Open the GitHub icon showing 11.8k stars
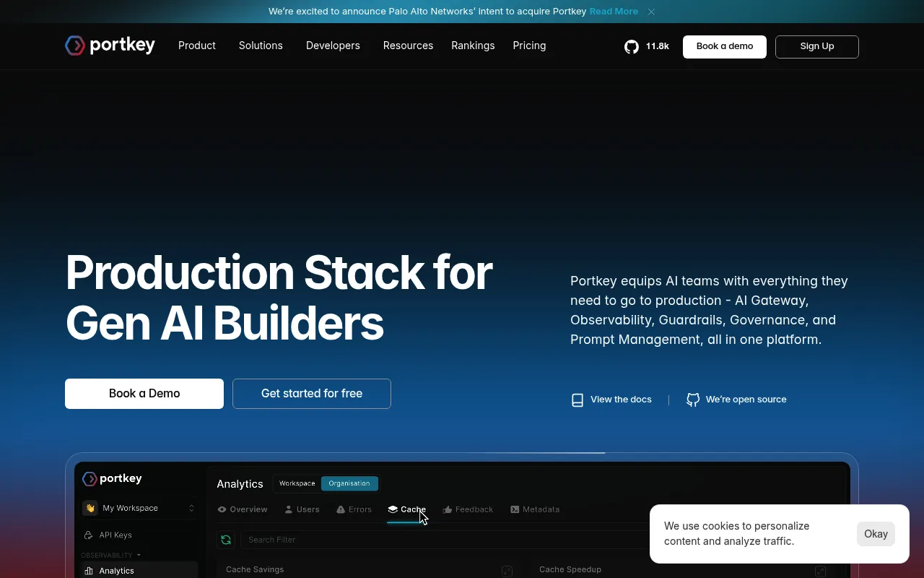The image size is (924, 578). click(x=632, y=46)
